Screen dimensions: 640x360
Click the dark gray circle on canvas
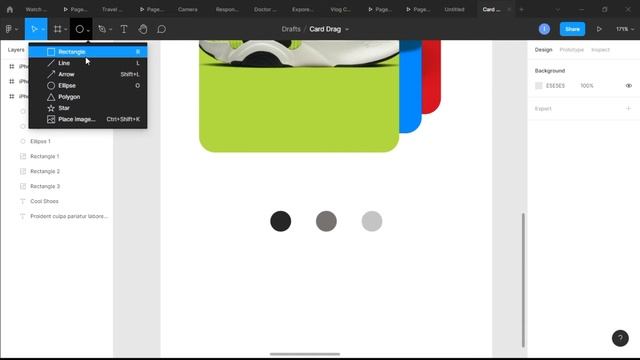(x=326, y=221)
